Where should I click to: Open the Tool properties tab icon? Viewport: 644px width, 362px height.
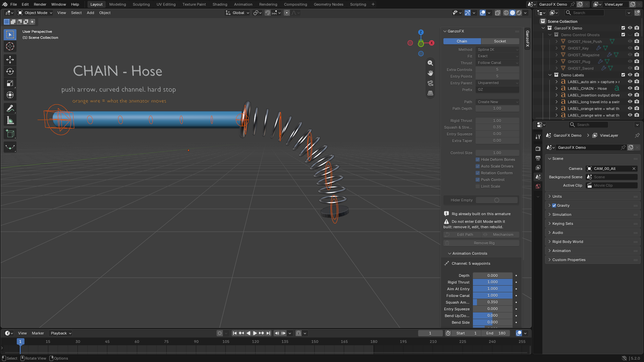[538, 137]
